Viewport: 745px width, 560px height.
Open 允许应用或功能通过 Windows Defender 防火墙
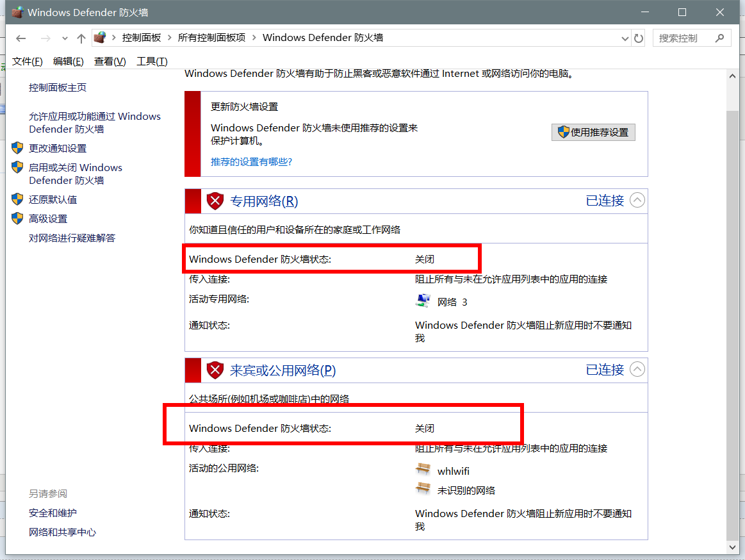(95, 122)
